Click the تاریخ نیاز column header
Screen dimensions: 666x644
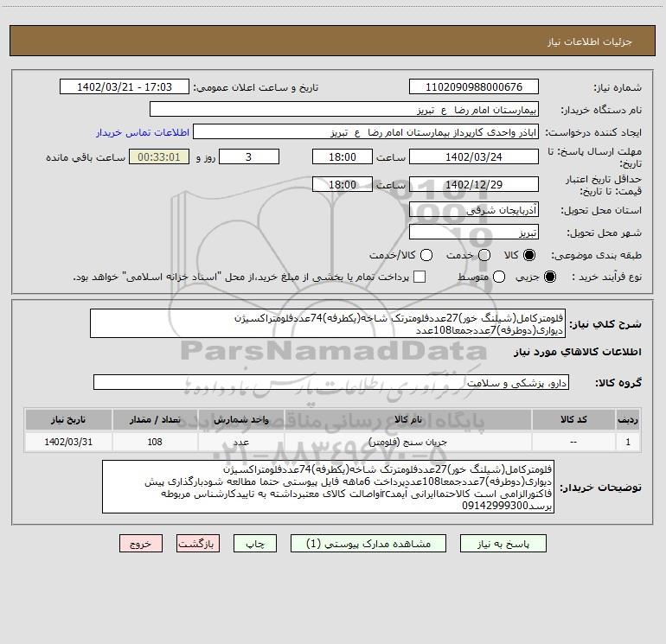tap(68, 419)
